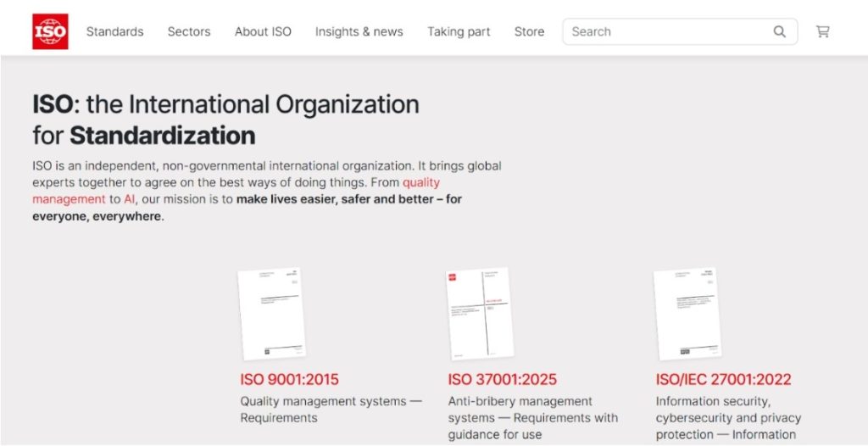
Task: Click the ISO 37001:2025 document cover thumbnail
Action: (x=480, y=314)
